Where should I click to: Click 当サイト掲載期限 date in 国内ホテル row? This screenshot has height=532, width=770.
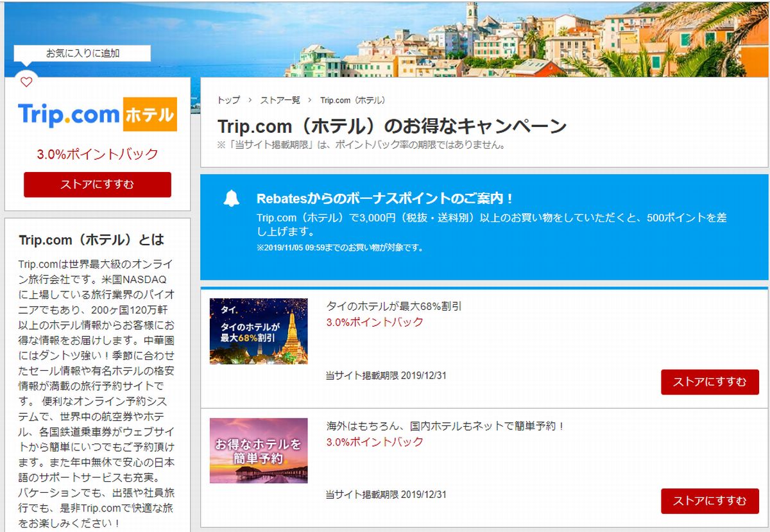tap(386, 495)
